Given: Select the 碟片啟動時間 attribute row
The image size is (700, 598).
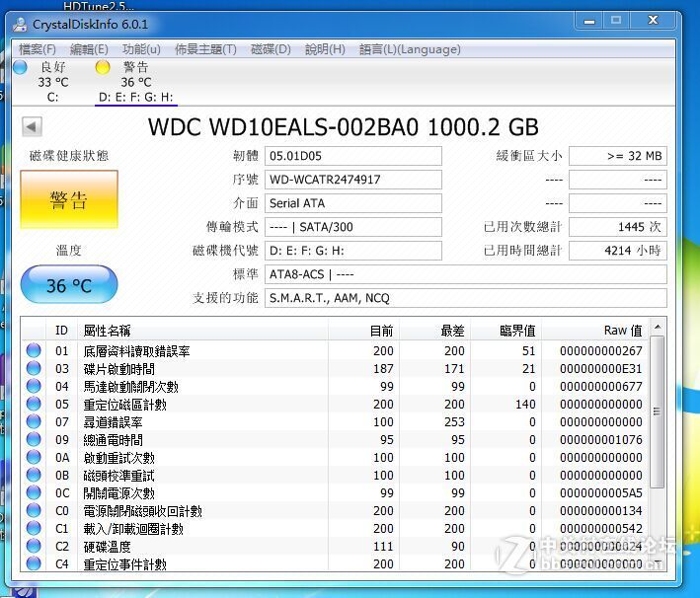Looking at the screenshot, I should coord(335,369).
